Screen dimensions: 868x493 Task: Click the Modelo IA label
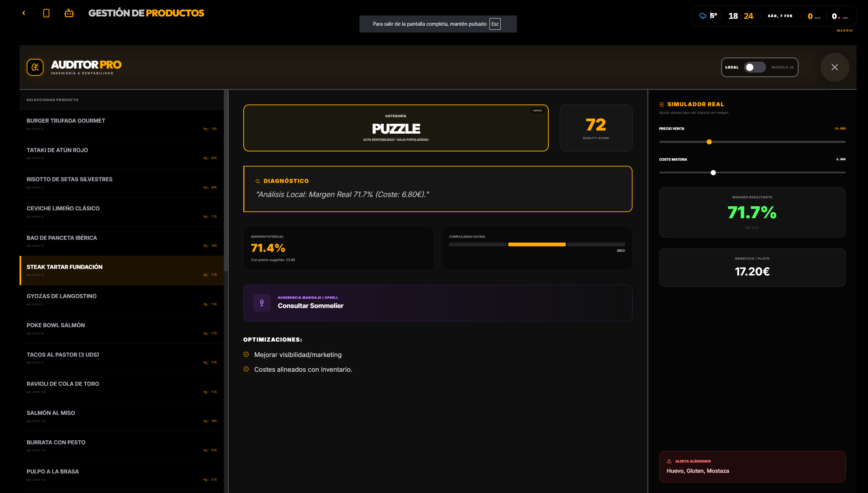point(782,67)
